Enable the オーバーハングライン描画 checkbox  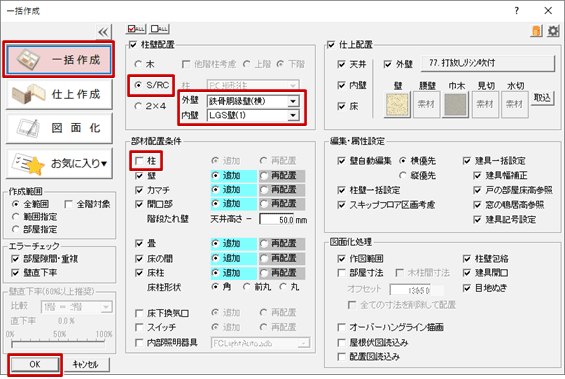(x=342, y=327)
